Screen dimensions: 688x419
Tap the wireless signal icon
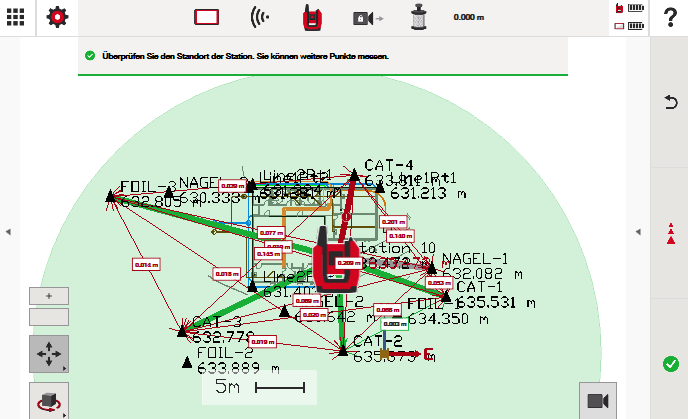point(260,17)
